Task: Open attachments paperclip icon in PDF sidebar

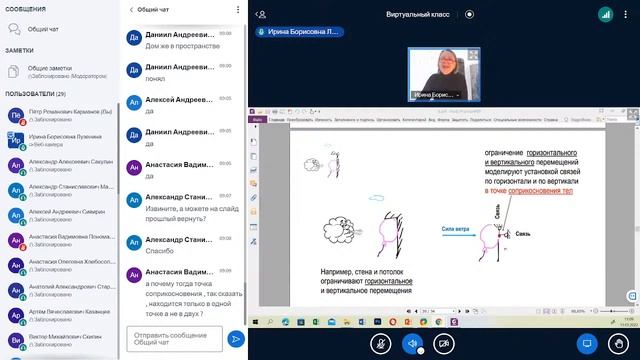Action: click(x=253, y=198)
